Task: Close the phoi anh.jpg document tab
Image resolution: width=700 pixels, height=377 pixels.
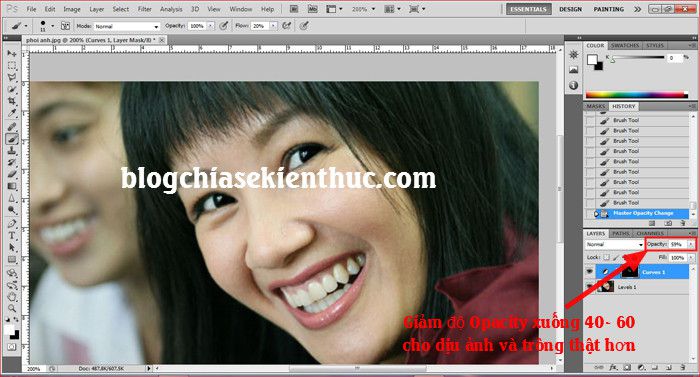Action: [162, 40]
